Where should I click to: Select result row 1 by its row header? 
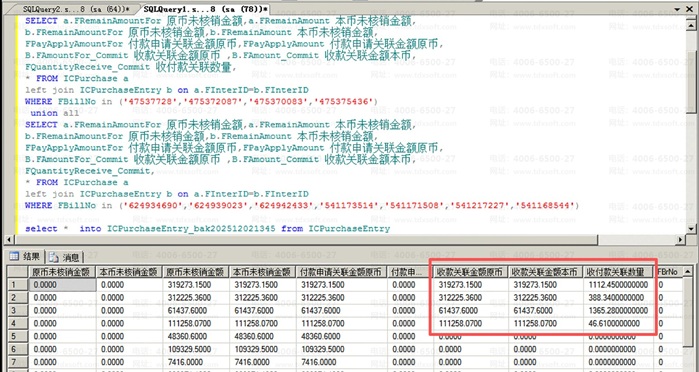pyautogui.click(x=17, y=285)
